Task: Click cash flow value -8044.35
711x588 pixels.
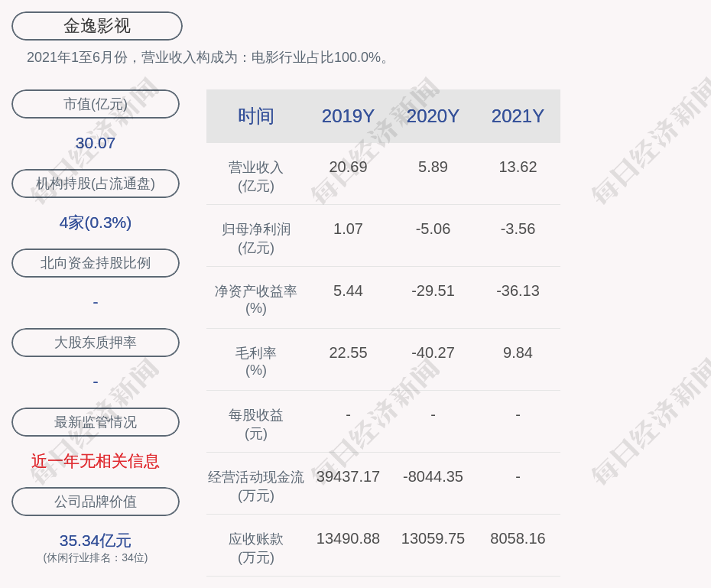Action: click(x=433, y=476)
